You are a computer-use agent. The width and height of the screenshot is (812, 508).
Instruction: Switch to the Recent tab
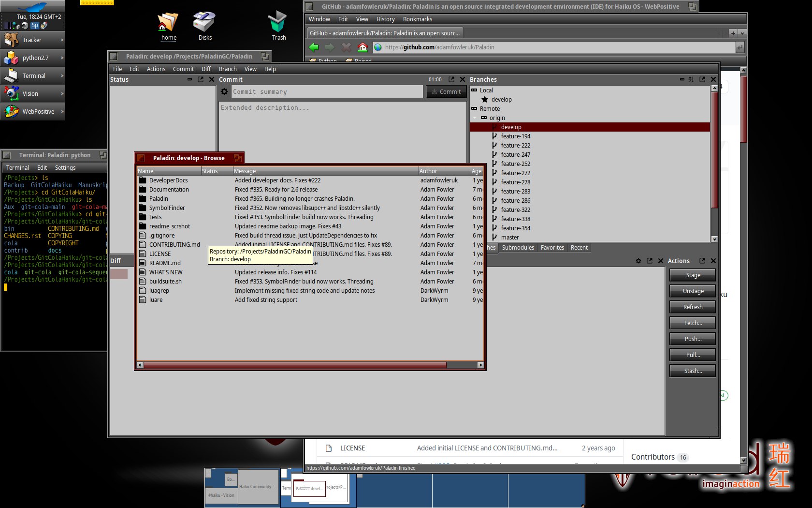(x=579, y=248)
